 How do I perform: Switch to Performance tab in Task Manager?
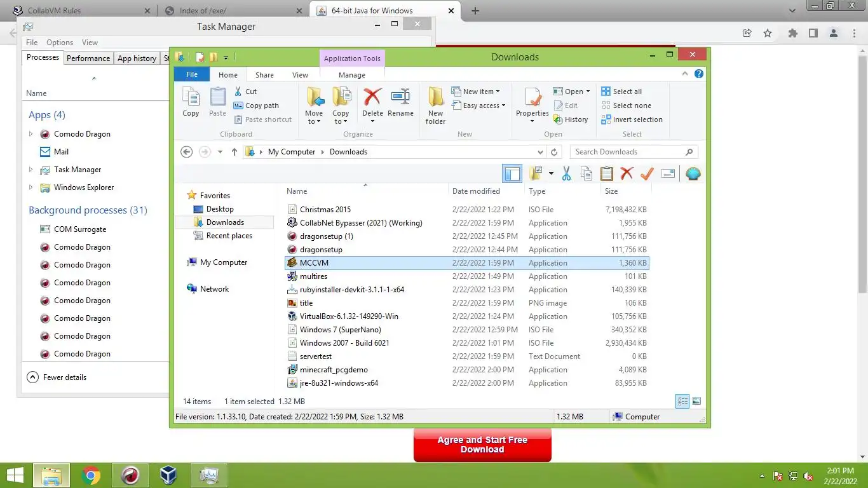coord(88,58)
